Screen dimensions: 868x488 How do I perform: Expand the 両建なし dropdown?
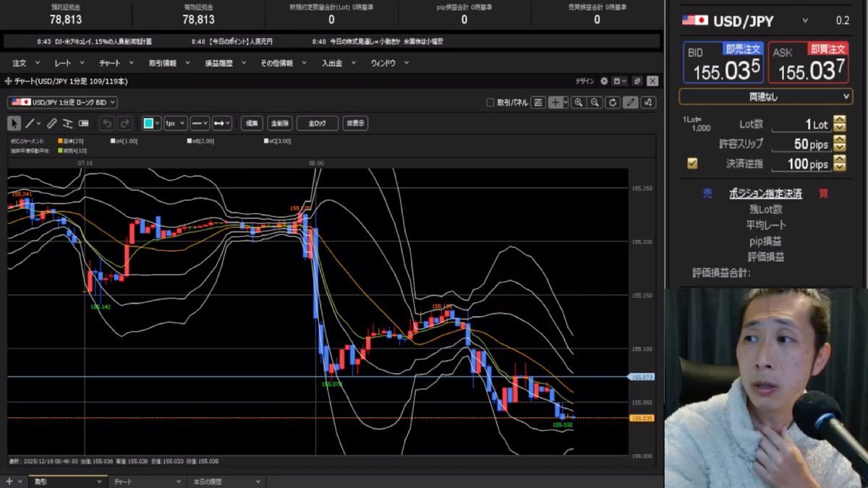point(765,96)
